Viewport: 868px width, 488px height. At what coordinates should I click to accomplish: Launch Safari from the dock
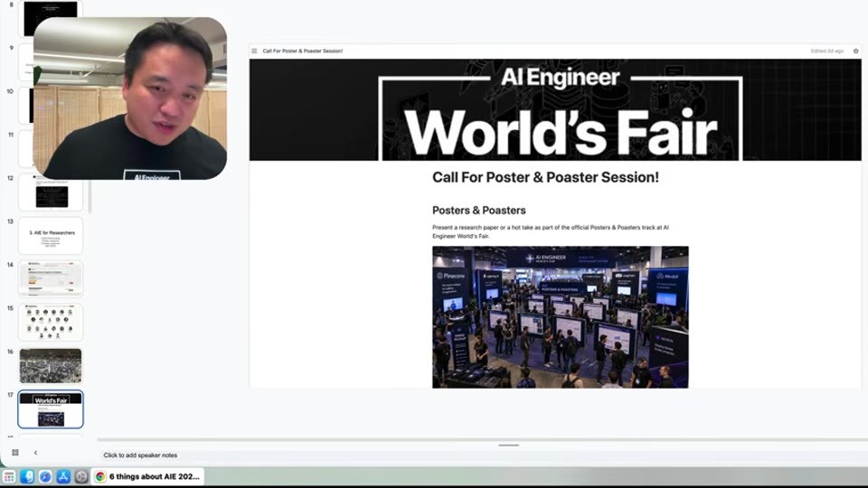click(x=45, y=476)
